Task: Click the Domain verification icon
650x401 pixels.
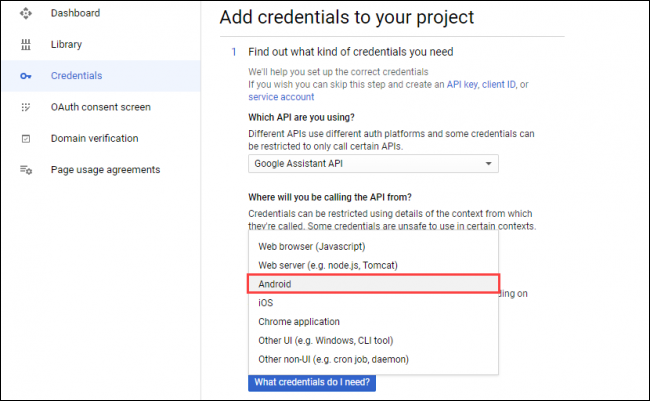Action: [x=26, y=138]
